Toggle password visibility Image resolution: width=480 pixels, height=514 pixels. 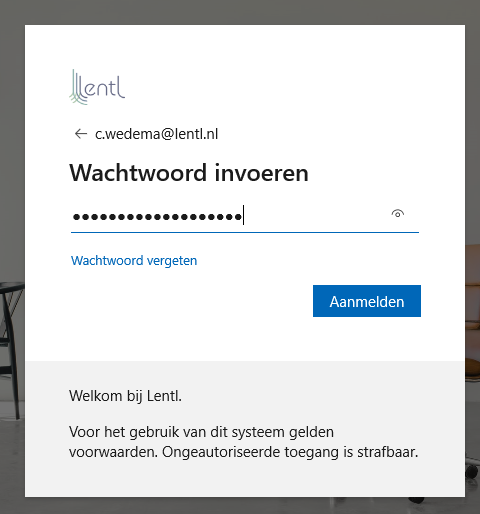(x=397, y=214)
